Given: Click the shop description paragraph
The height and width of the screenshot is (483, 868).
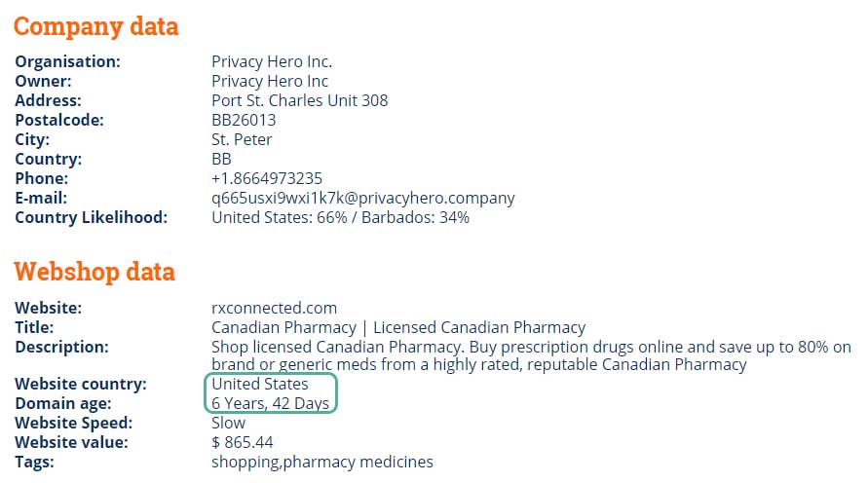Looking at the screenshot, I should [531, 355].
